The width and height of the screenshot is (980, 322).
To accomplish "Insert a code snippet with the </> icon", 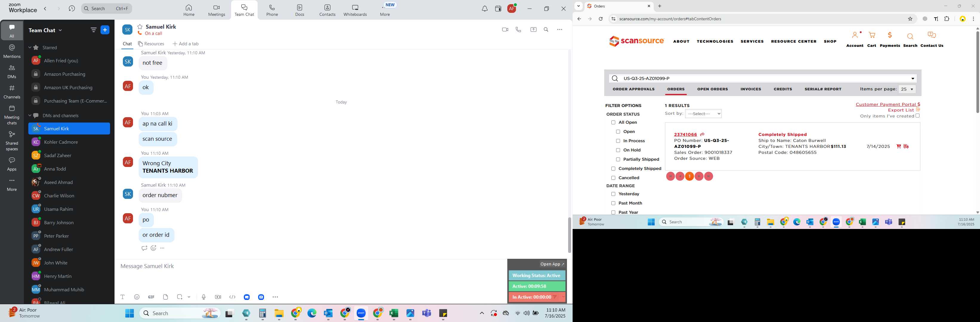I will [232, 297].
